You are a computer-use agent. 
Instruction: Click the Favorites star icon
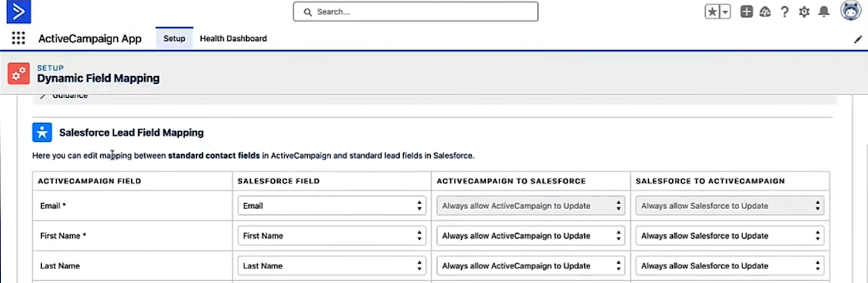(x=712, y=12)
